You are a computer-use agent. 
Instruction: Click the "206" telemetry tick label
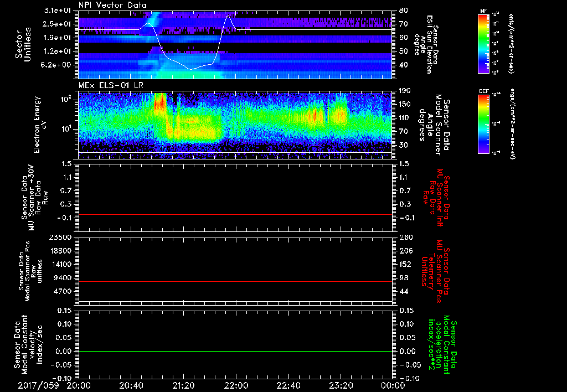[x=405, y=251]
